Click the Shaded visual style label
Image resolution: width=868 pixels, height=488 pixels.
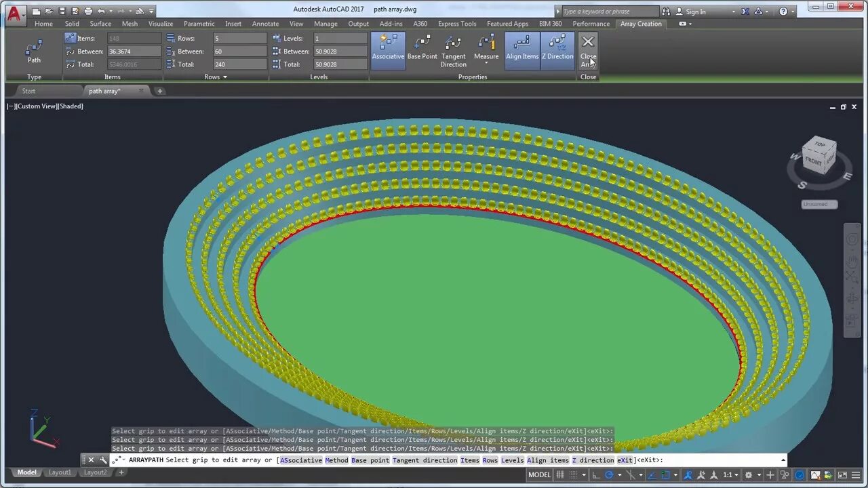pyautogui.click(x=71, y=106)
